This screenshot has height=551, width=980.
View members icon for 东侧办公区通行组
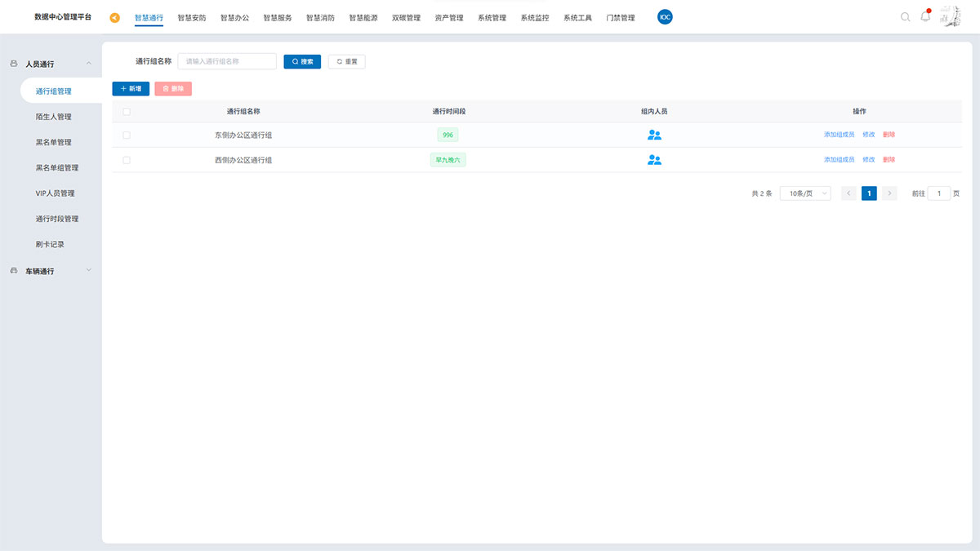(654, 136)
